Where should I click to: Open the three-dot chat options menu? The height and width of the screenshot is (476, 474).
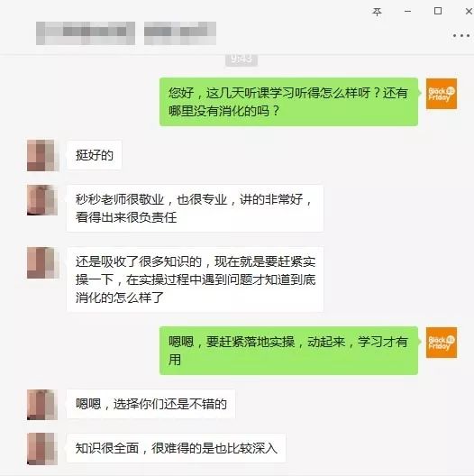461,35
